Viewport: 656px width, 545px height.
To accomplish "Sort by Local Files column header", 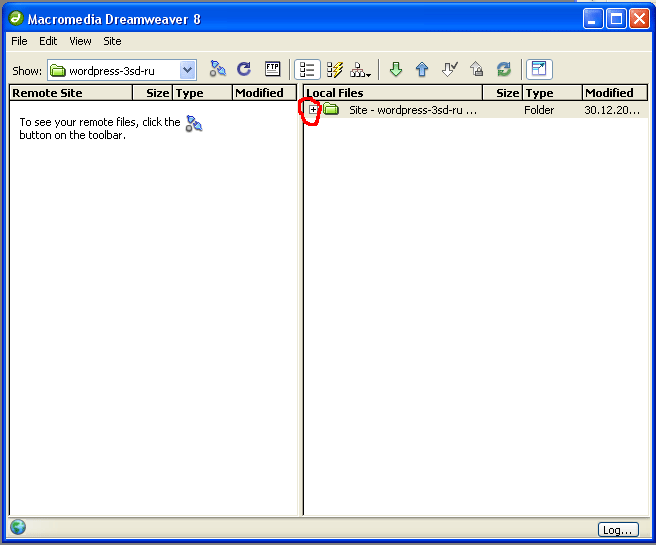I will tap(393, 93).
